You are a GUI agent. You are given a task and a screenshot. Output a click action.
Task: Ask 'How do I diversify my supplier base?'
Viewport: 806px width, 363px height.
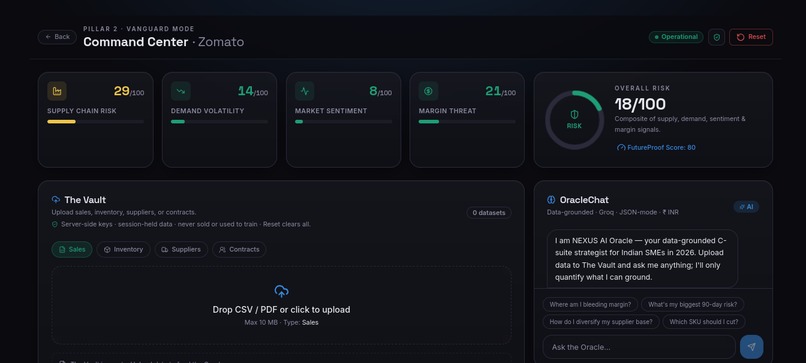pyautogui.click(x=601, y=322)
